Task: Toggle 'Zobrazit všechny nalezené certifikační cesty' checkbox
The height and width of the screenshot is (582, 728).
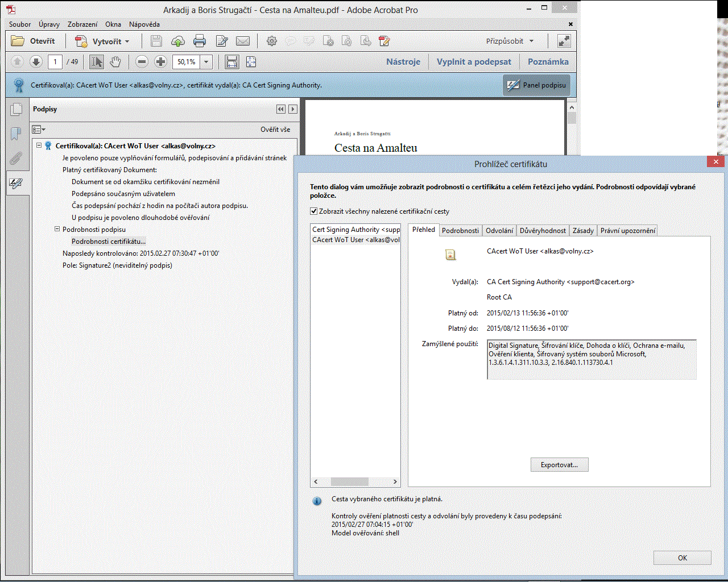Action: 313,211
